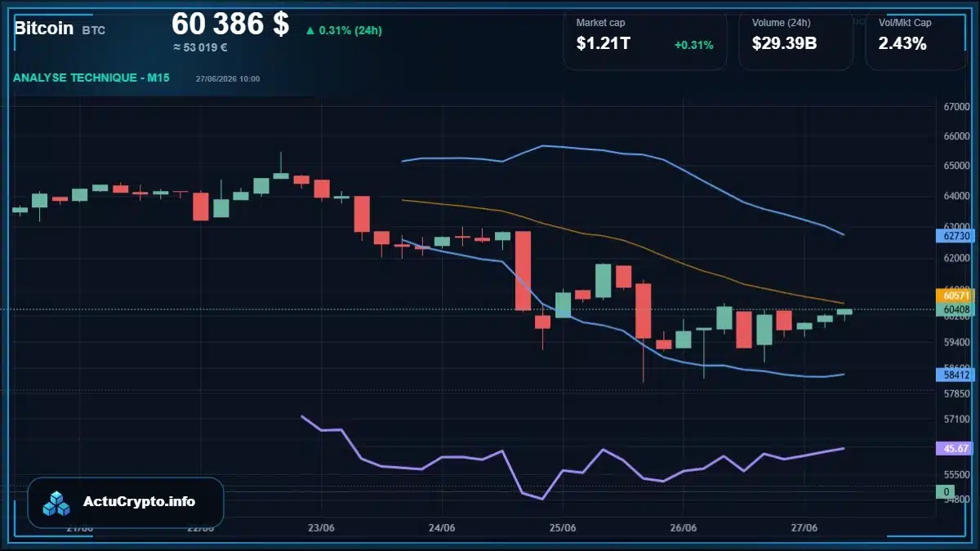Click the green 0 indicator tag

pyautogui.click(x=946, y=491)
